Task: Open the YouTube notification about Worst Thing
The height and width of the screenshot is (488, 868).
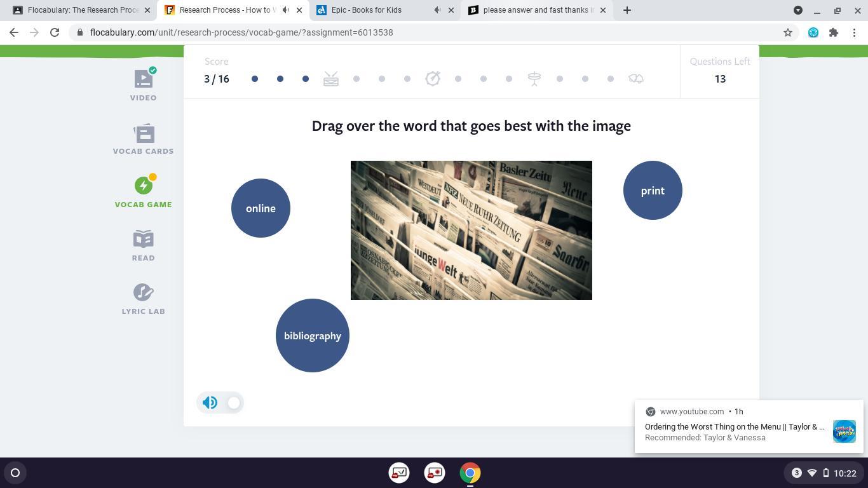Action: point(734,427)
